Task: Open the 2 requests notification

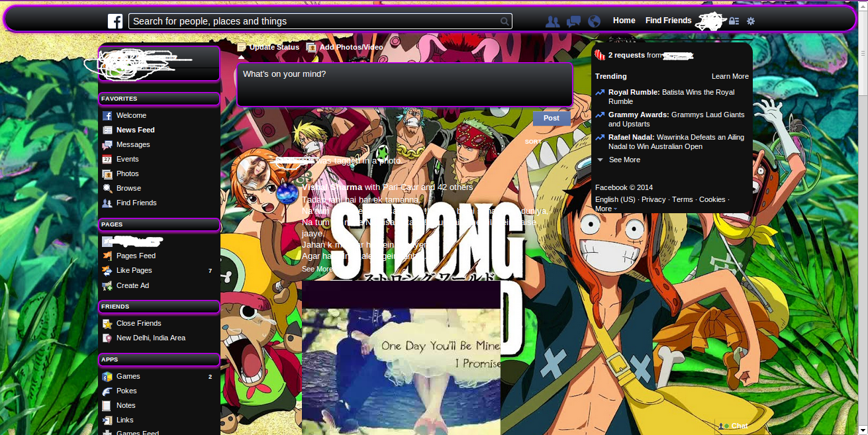Action: pyautogui.click(x=626, y=55)
